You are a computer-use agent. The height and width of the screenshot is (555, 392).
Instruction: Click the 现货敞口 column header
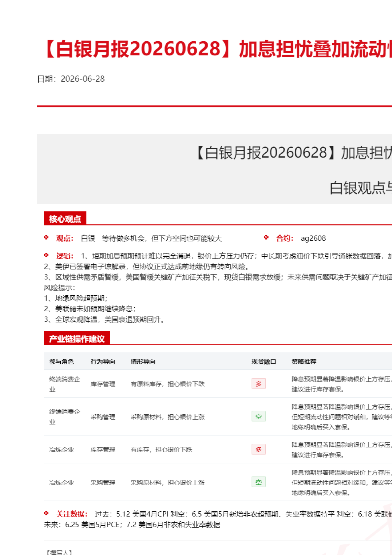point(264,361)
